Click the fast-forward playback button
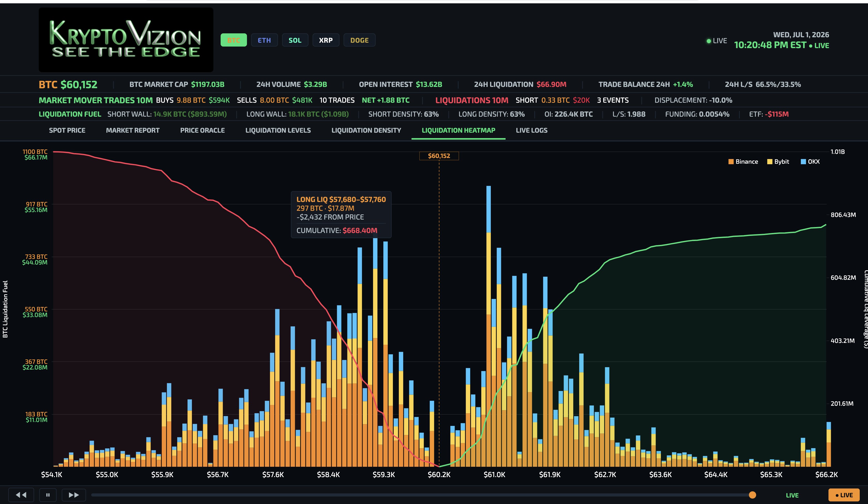This screenshot has height=504, width=868. (74, 495)
